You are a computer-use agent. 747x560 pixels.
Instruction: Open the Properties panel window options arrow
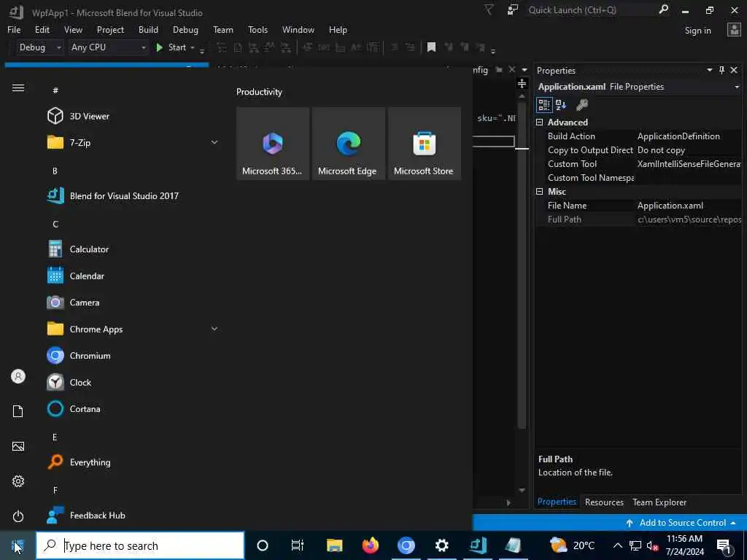[709, 70]
